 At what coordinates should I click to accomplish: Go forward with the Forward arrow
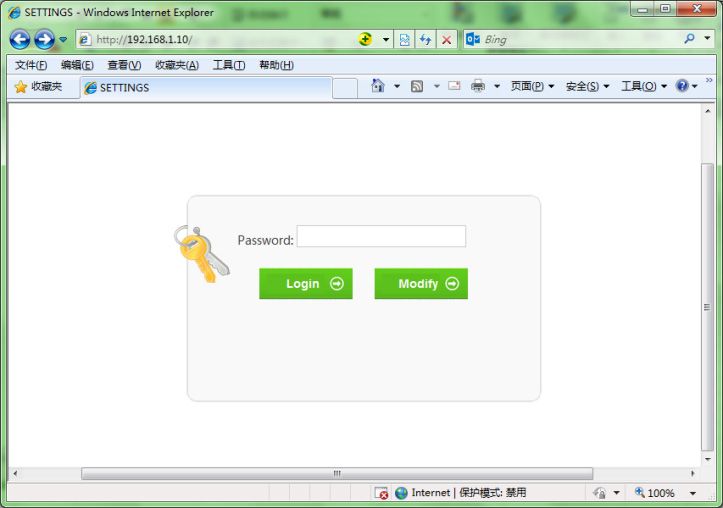pos(44,40)
